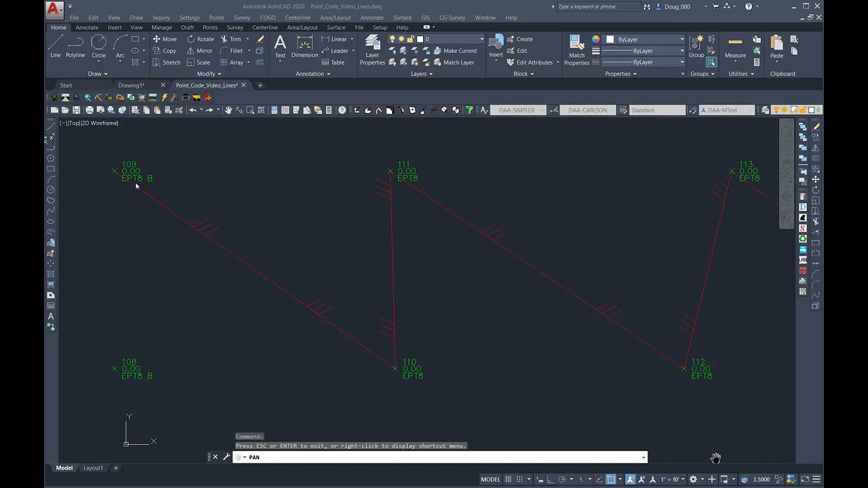Toggle Object Snap in status bar
This screenshot has width=868, height=488.
611,479
